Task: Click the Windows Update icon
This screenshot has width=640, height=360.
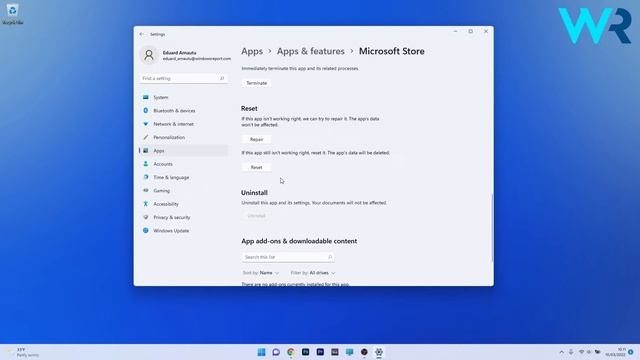Action: (146, 231)
